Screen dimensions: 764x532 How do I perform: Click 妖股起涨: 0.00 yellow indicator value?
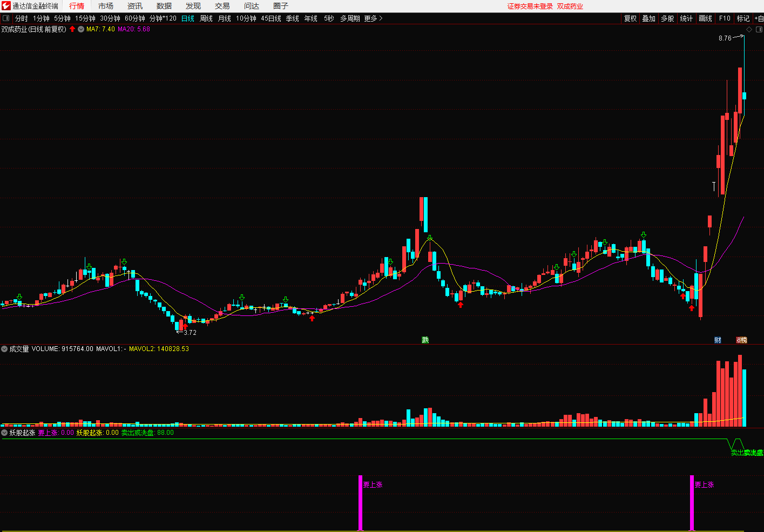97,433
